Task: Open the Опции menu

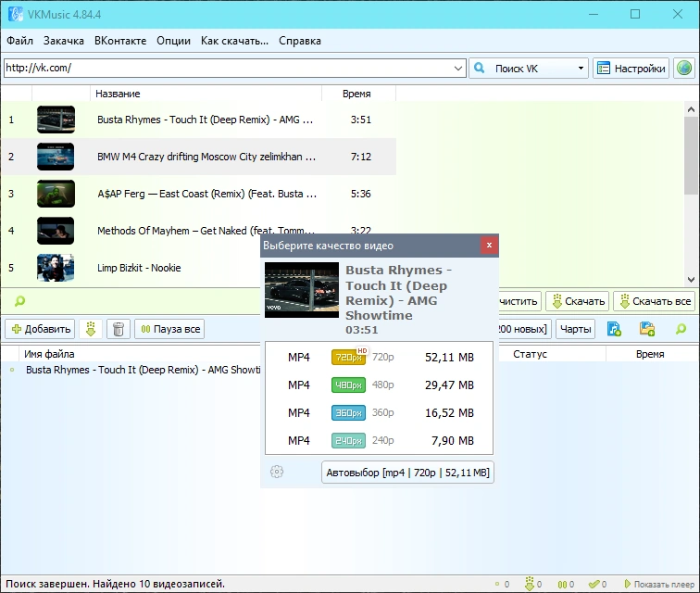Action: point(173,41)
